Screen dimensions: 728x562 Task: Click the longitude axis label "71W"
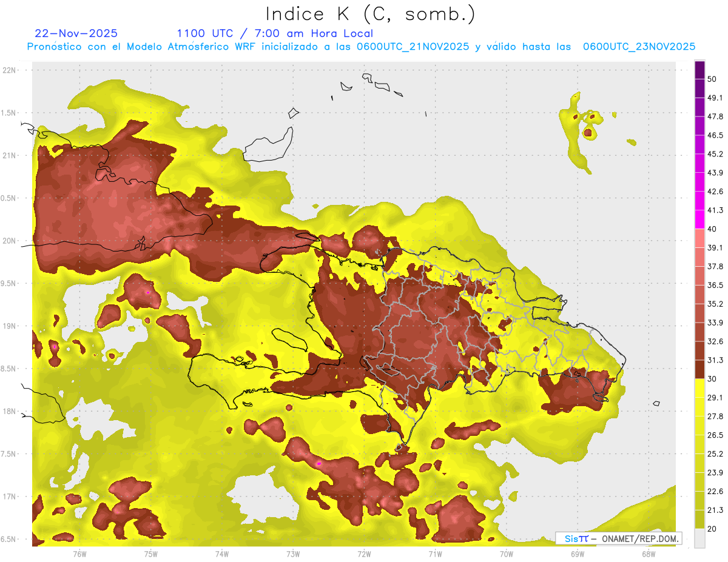pyautogui.click(x=435, y=554)
